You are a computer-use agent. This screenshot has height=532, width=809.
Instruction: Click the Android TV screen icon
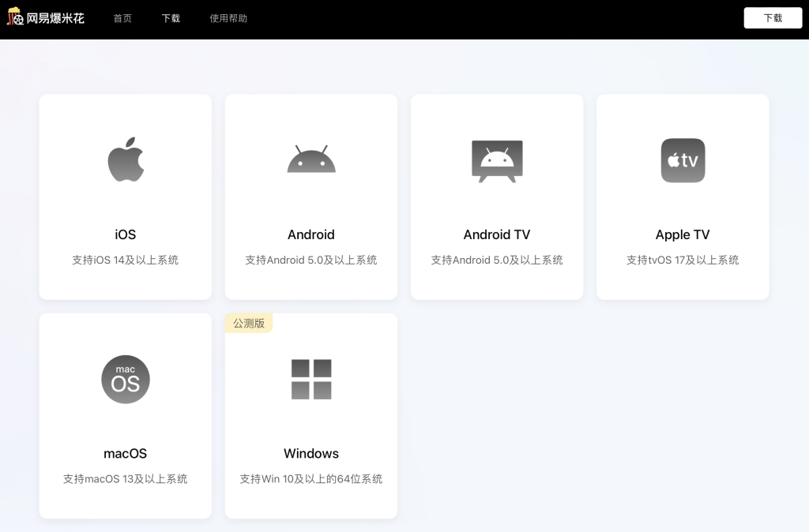(x=497, y=161)
